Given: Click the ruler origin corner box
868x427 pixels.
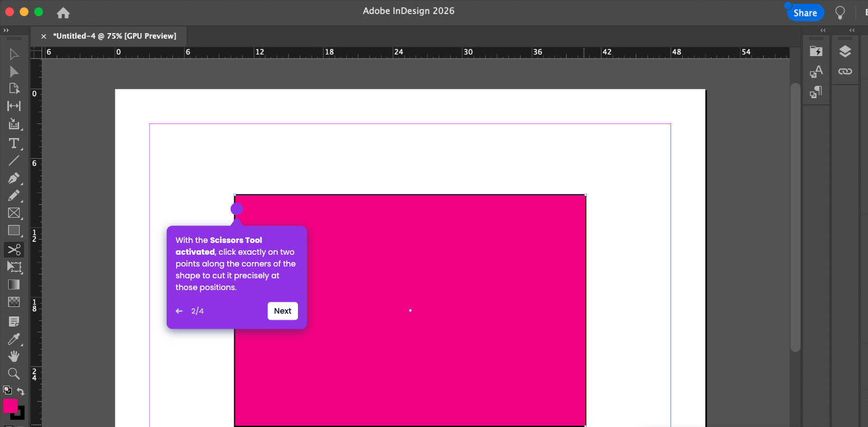Looking at the screenshot, I should (36, 52).
